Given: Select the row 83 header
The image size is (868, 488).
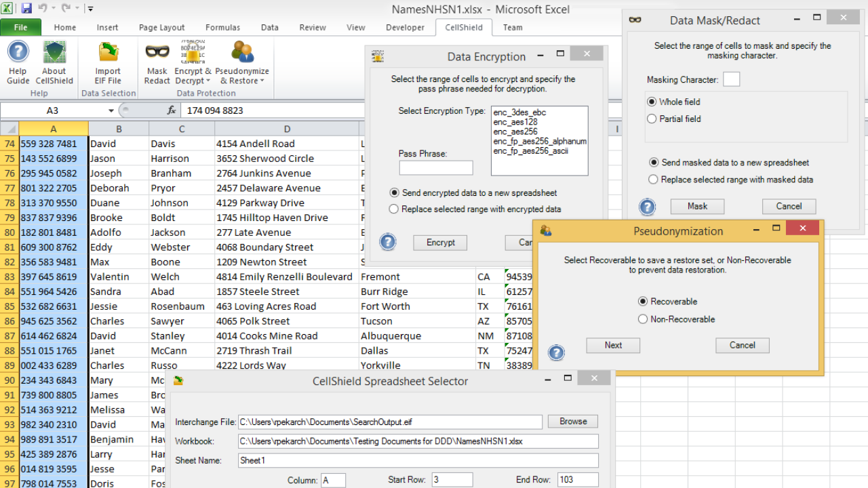Looking at the screenshot, I should tap(9, 277).
